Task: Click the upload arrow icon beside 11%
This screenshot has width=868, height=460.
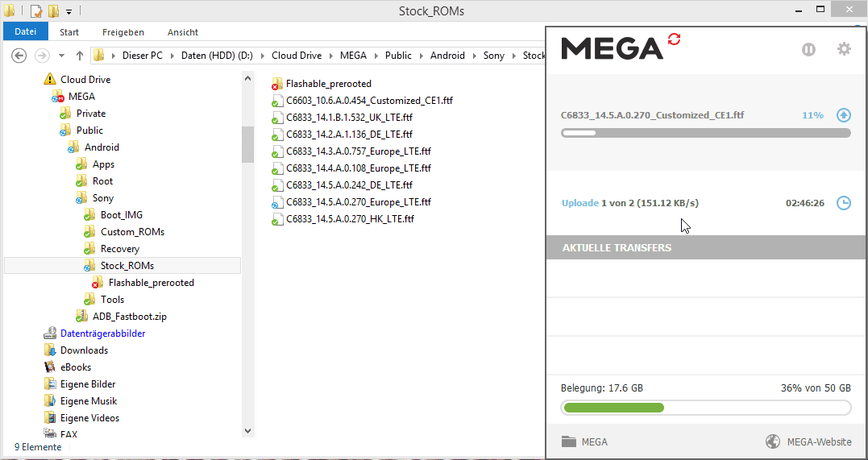Action: click(843, 115)
